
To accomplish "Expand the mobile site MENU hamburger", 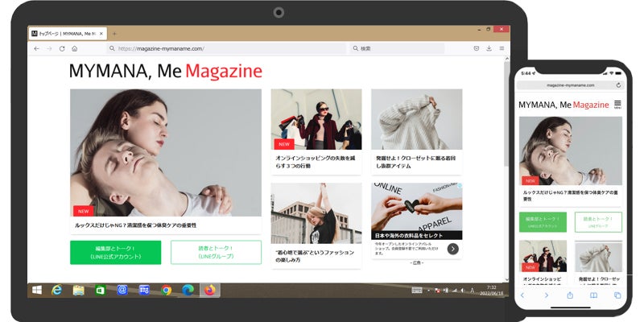I will pos(617,105).
